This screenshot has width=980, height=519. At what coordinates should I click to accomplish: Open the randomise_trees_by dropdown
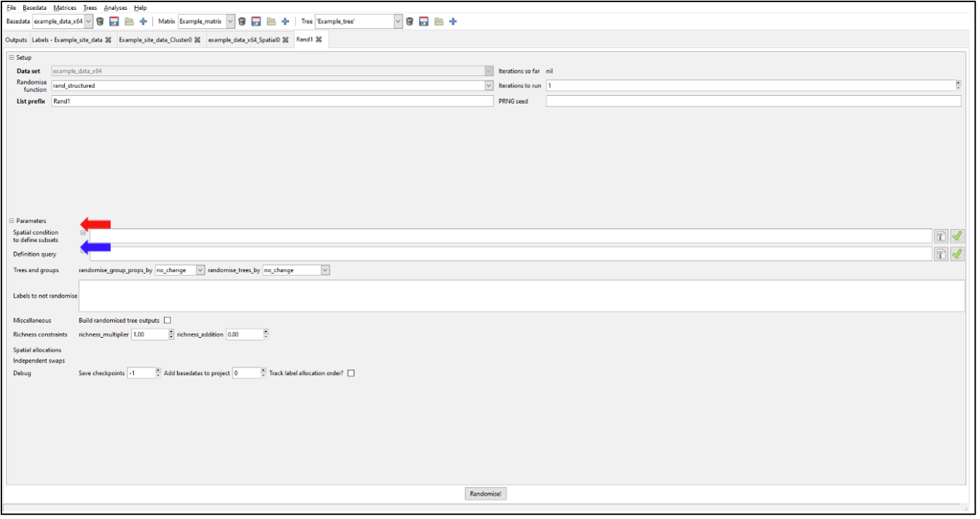(325, 270)
